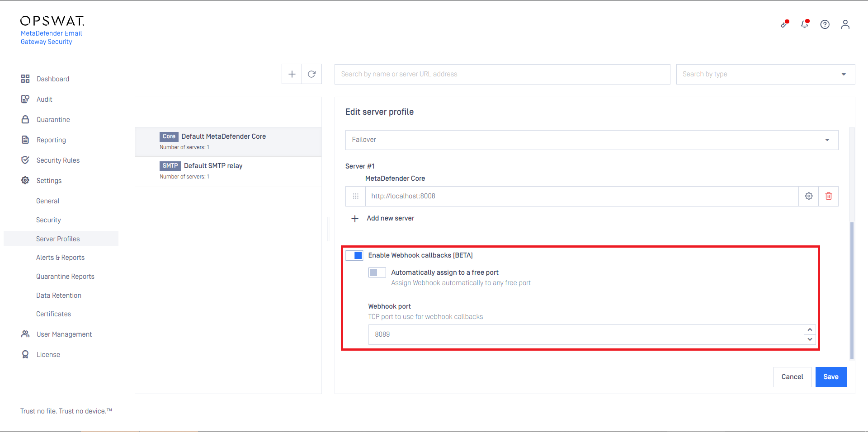Click the License ribbon icon
The image size is (868, 432).
click(25, 354)
